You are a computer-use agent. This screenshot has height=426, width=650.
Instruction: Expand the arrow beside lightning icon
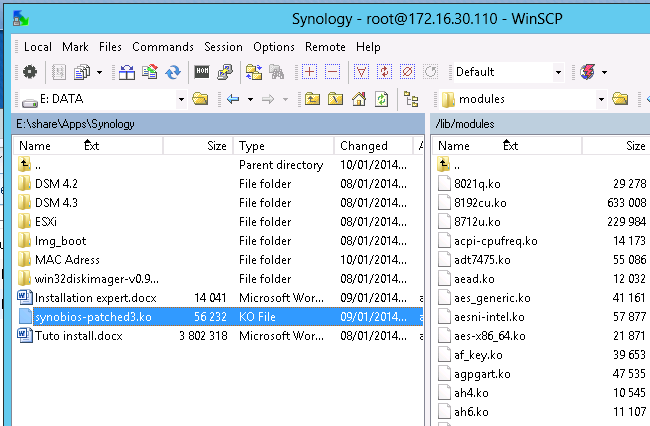604,73
